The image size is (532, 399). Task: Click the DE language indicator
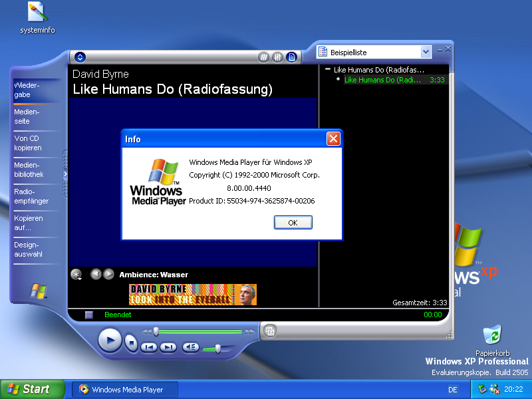[x=453, y=390]
